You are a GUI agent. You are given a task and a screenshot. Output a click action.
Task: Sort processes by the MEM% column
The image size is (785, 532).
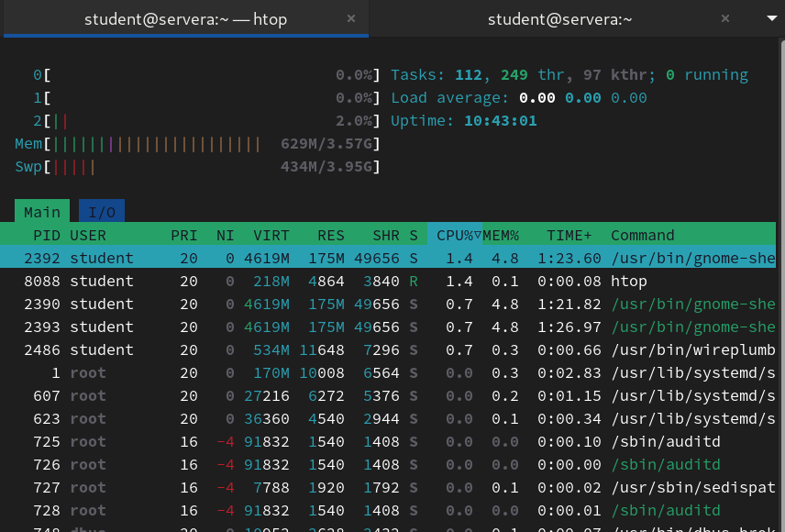501,235
